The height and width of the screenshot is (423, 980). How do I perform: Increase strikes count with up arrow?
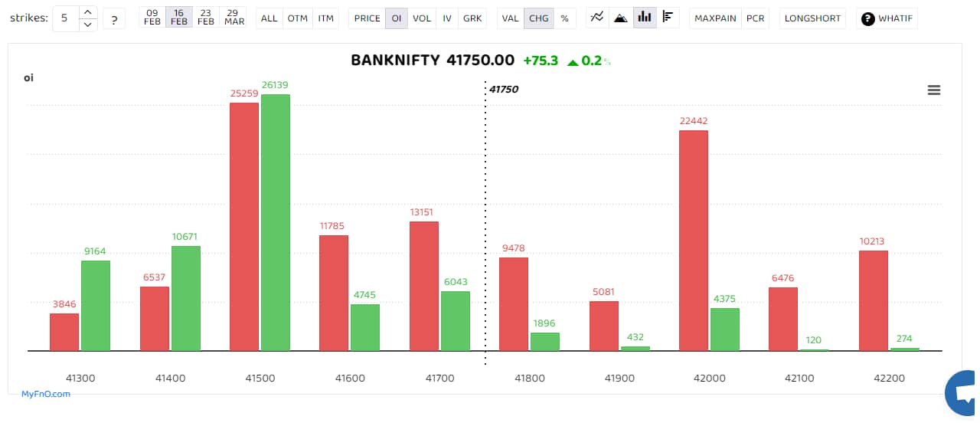coord(88,11)
